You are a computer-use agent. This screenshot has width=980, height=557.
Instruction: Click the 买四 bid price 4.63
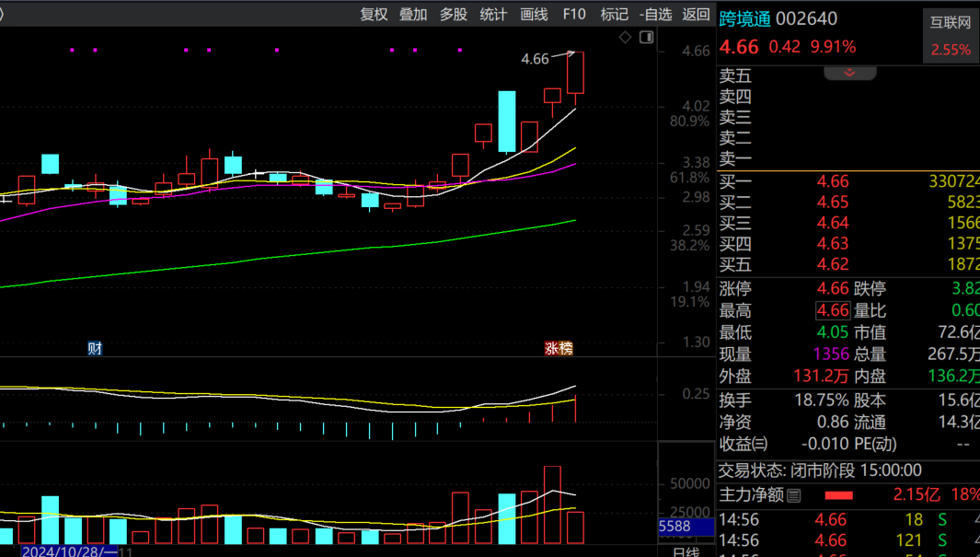coord(833,243)
